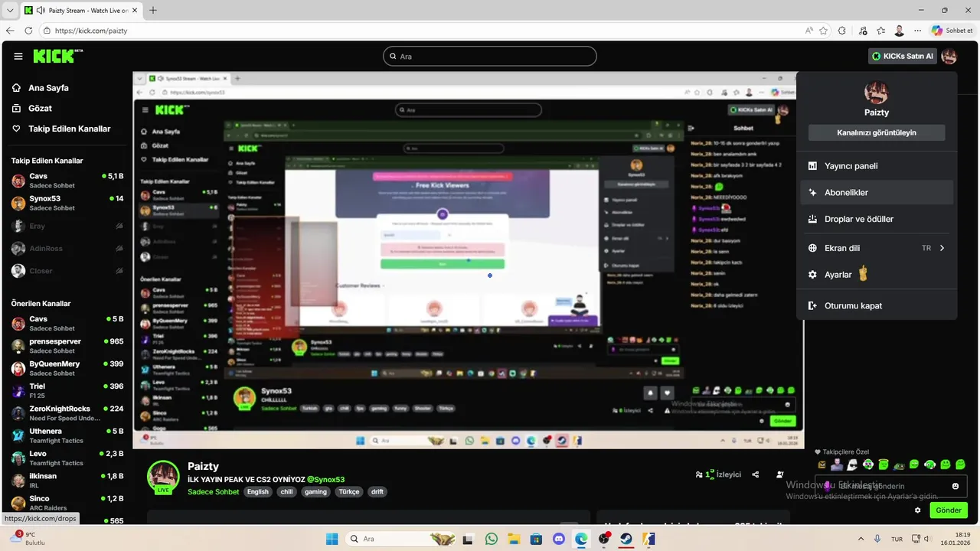Click the Windows Start button
This screenshot has height=551, width=980.
tap(332, 539)
